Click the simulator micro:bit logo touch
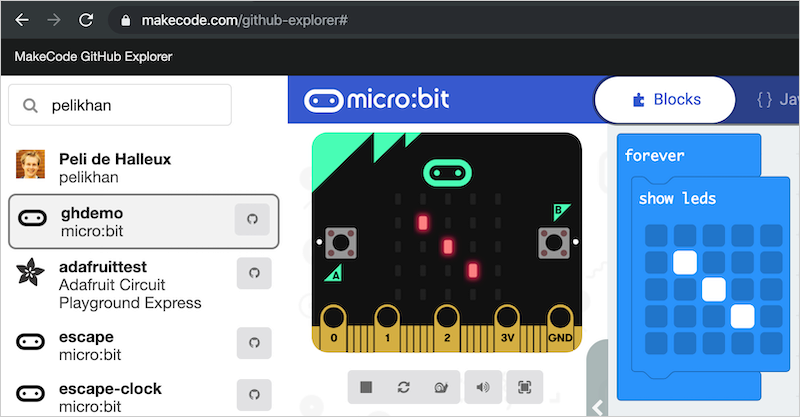The width and height of the screenshot is (800, 417). pyautogui.click(x=447, y=173)
